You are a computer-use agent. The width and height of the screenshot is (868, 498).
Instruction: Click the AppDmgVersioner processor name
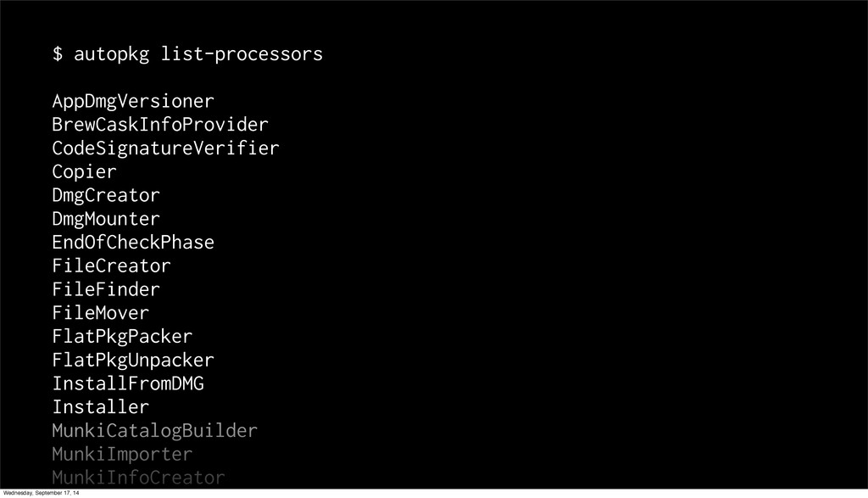pos(133,102)
